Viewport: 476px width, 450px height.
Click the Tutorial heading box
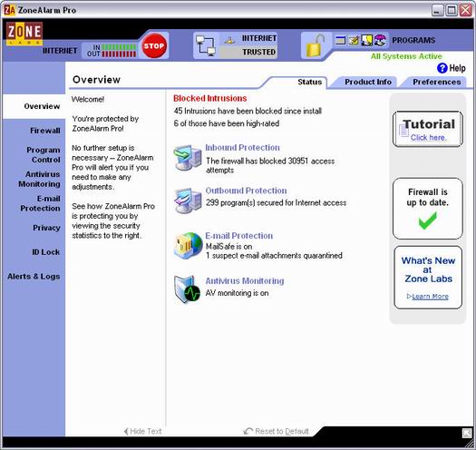coord(427,129)
